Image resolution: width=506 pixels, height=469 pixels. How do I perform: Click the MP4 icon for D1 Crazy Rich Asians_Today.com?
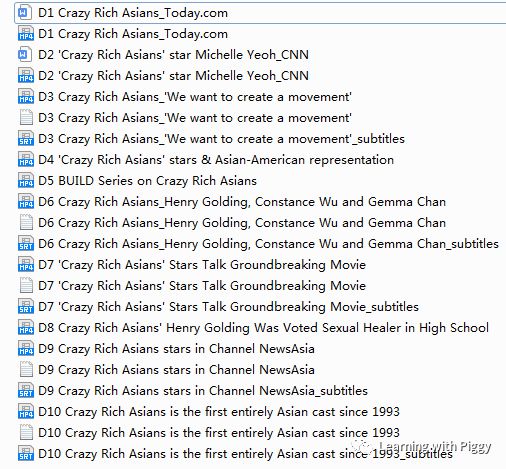[26, 34]
